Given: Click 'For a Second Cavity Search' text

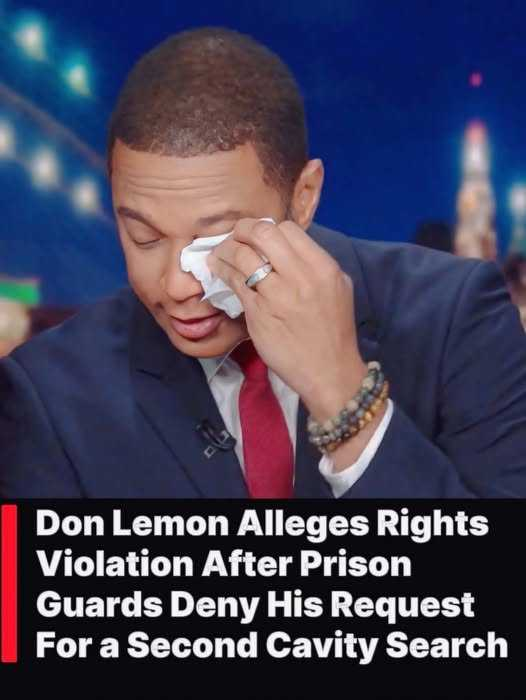Looking at the screenshot, I should pyautogui.click(x=271, y=646).
